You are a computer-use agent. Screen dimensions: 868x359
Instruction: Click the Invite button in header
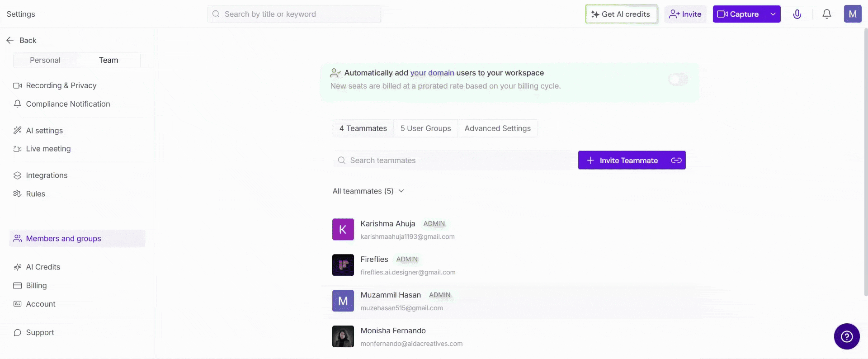685,14
